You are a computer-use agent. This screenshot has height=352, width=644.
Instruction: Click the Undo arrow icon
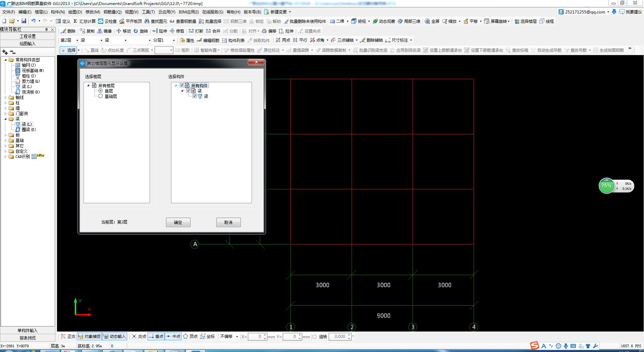pos(34,21)
